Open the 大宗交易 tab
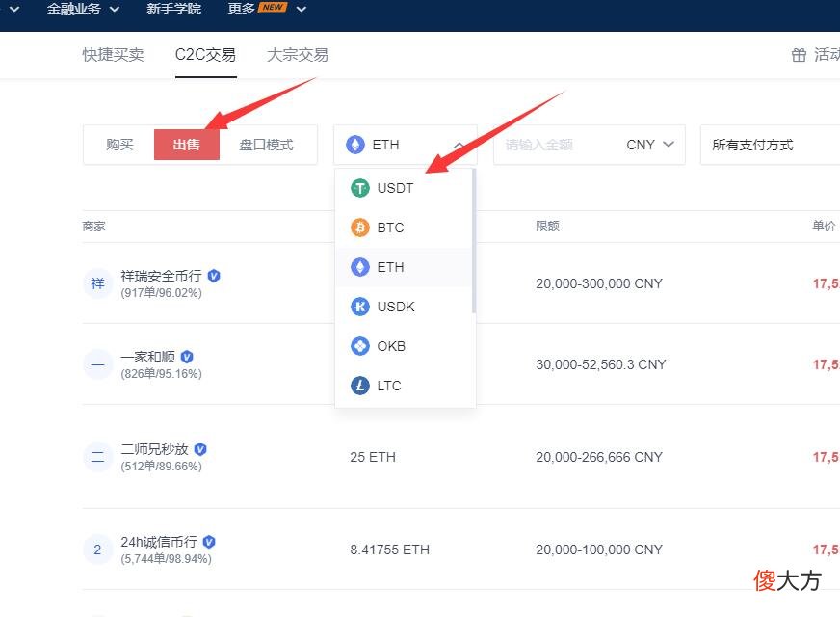The image size is (840, 617). coord(298,55)
